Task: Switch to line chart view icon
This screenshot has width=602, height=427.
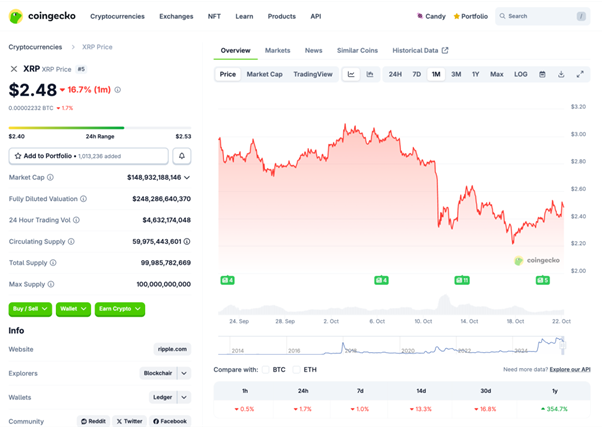Action: 351,74
